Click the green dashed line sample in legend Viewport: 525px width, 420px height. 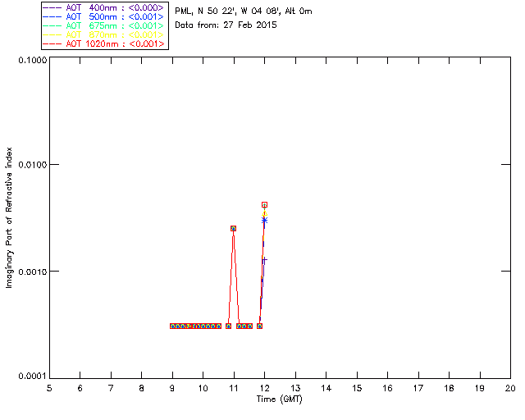click(x=52, y=25)
